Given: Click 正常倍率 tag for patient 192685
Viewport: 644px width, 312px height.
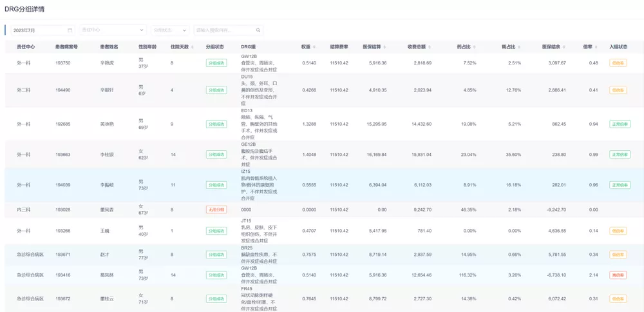Looking at the screenshot, I should pyautogui.click(x=620, y=124).
